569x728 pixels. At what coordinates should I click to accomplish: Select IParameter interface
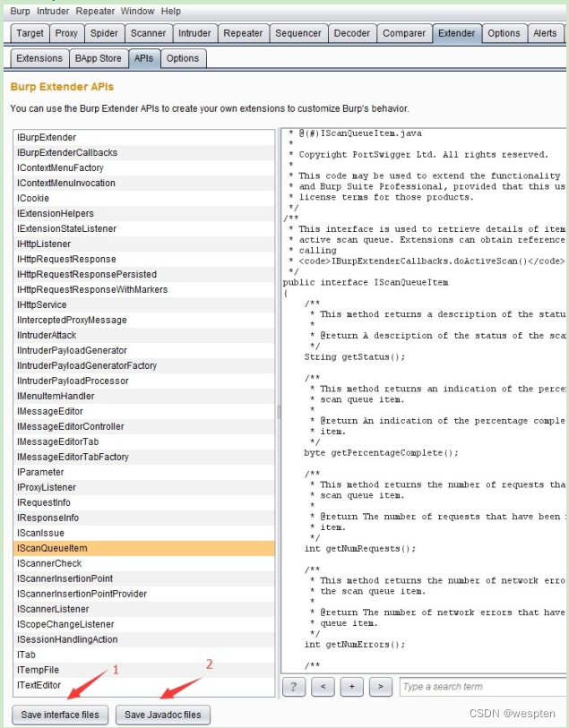(144, 472)
